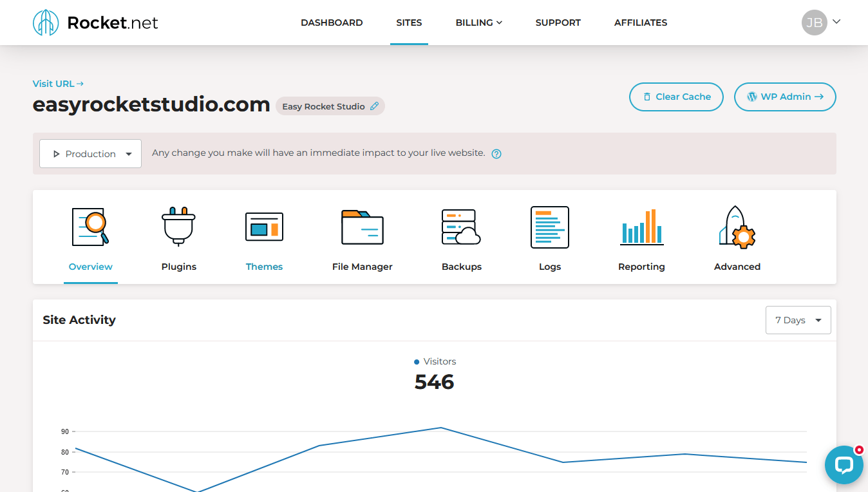
Task: Open the Logs document icon
Action: pos(550,227)
